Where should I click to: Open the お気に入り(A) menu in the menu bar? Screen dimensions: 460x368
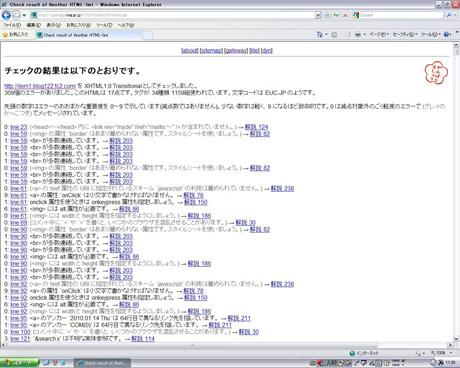(78, 25)
